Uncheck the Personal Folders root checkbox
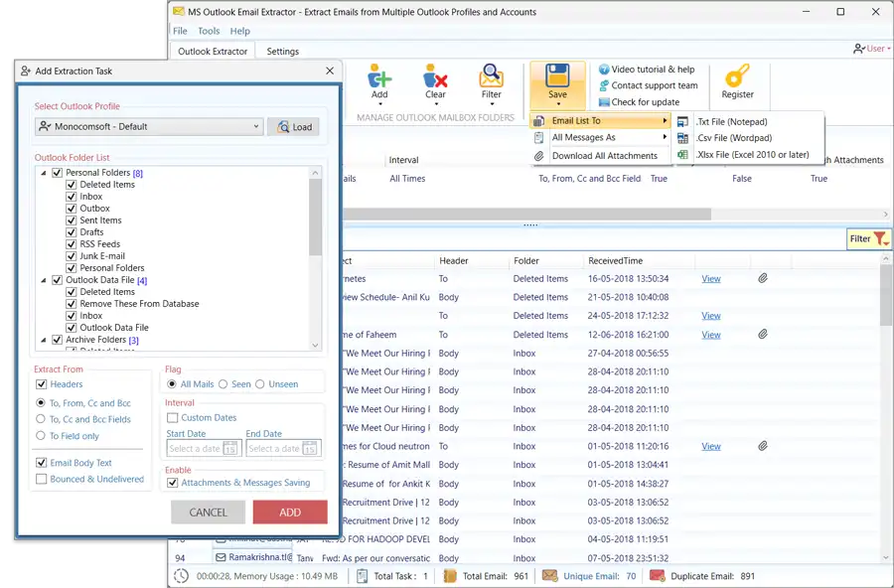The height and width of the screenshot is (588, 894). point(57,172)
